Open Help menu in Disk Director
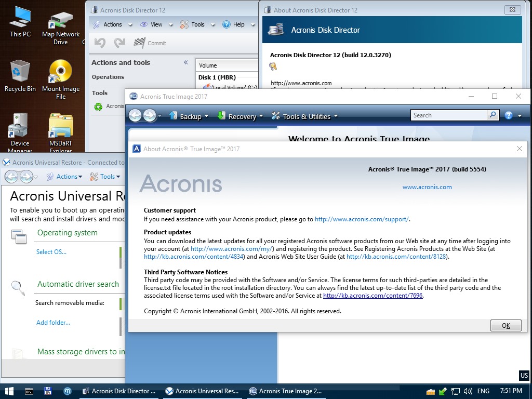This screenshot has height=399, width=532. click(238, 24)
